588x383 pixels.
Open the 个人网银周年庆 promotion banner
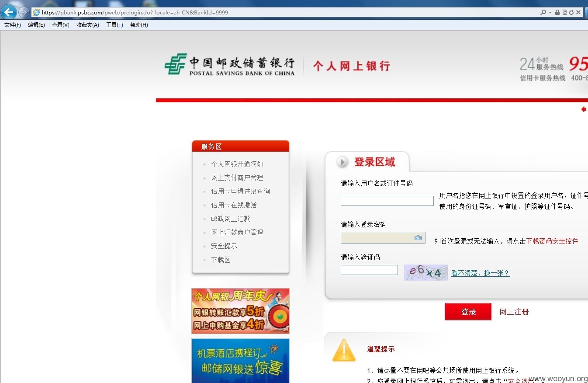point(240,311)
